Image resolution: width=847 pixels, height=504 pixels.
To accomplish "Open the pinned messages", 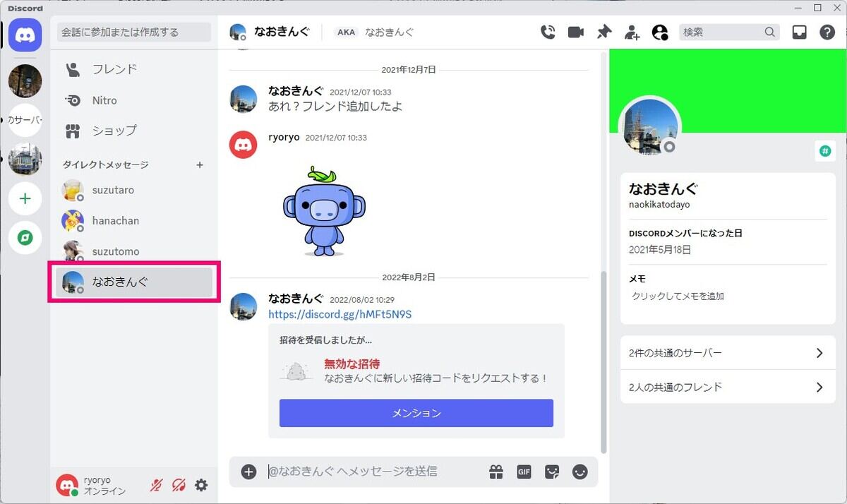I will tap(604, 32).
